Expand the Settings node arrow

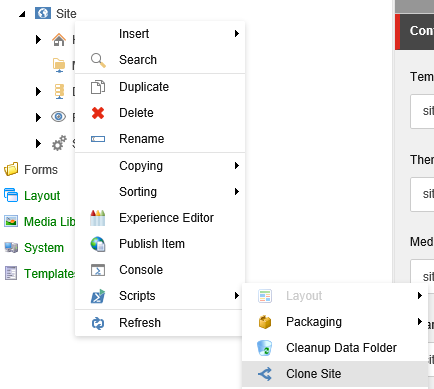(38, 143)
